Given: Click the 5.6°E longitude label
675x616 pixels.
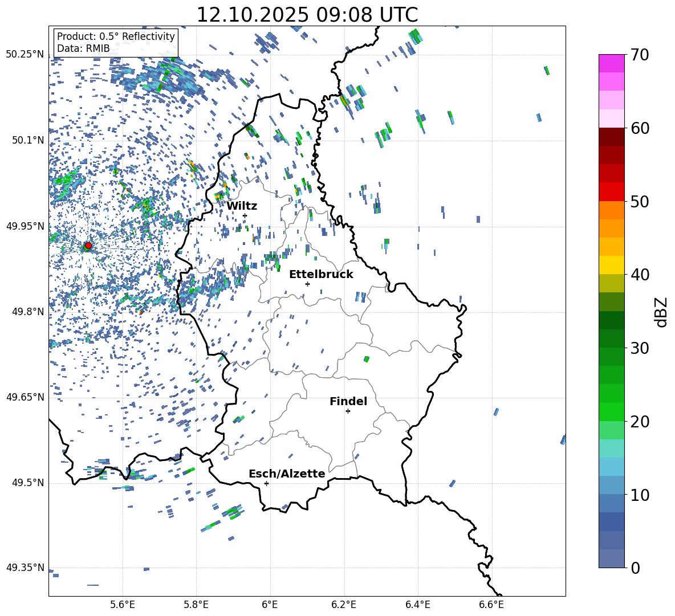Looking at the screenshot, I should pyautogui.click(x=123, y=605).
